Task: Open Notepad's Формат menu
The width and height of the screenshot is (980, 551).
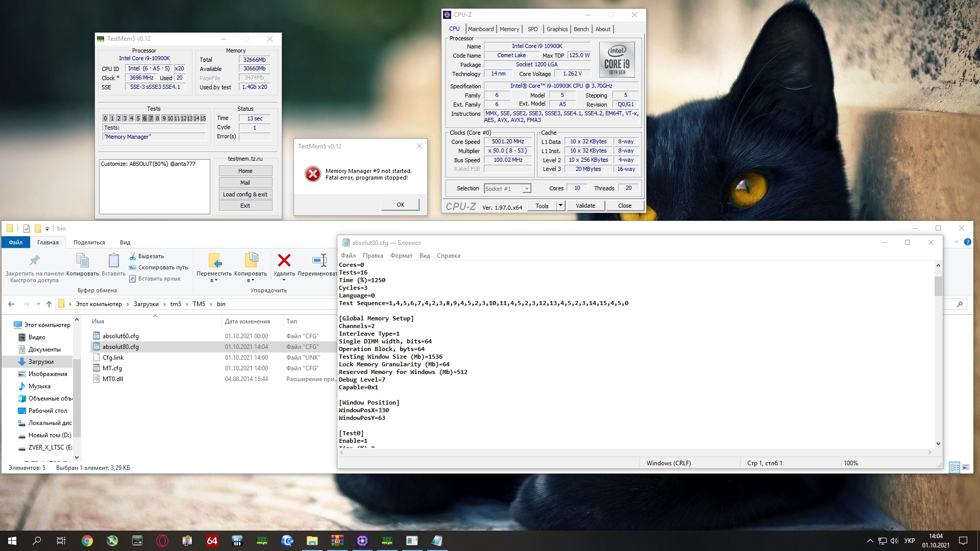Action: coord(401,256)
